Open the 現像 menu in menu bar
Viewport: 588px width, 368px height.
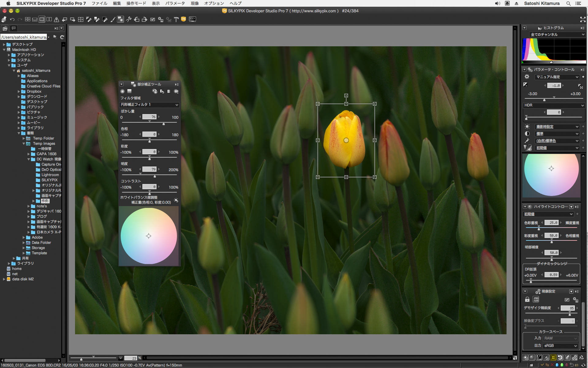click(195, 3)
